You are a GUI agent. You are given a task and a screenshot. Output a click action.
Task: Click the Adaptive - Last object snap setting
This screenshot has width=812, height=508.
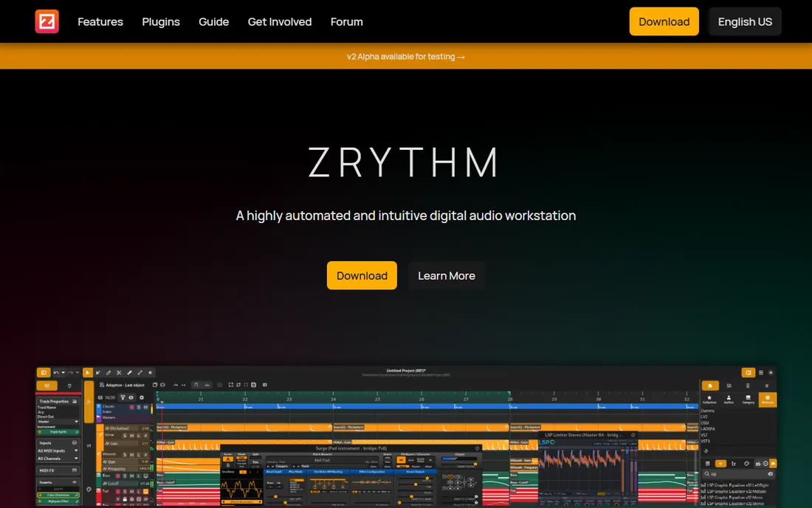click(x=123, y=385)
